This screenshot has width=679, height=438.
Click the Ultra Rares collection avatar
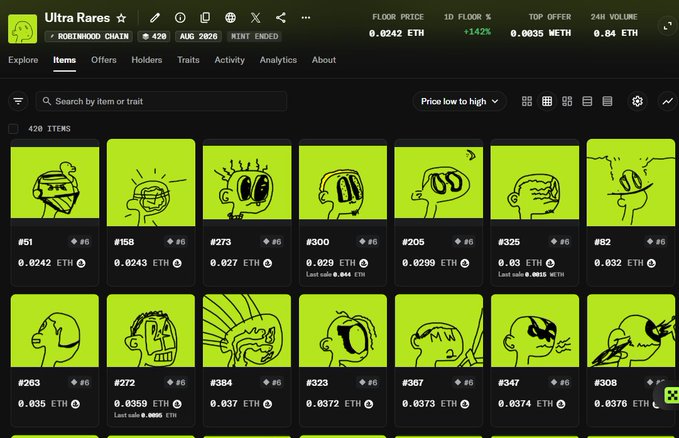coord(23,29)
